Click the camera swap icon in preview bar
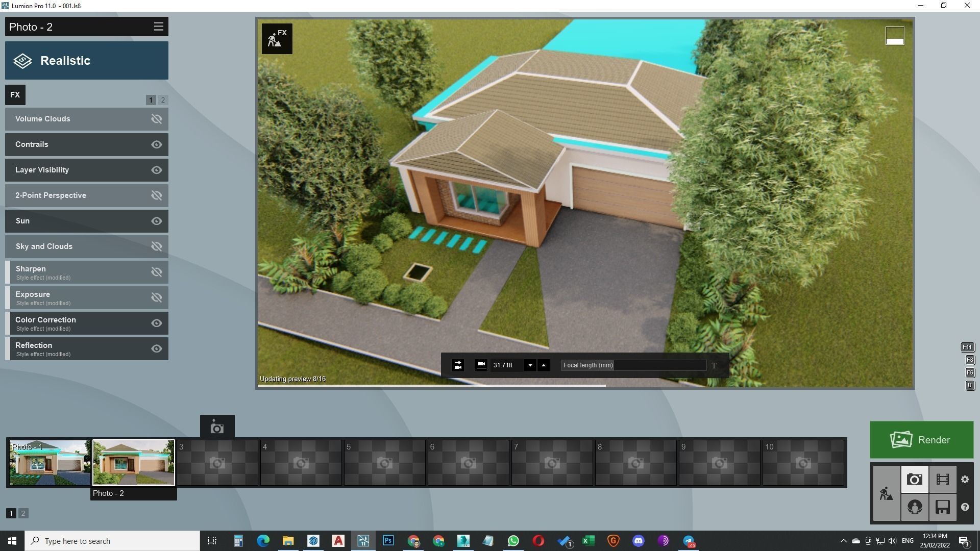Viewport: 980px width, 551px height. (458, 365)
